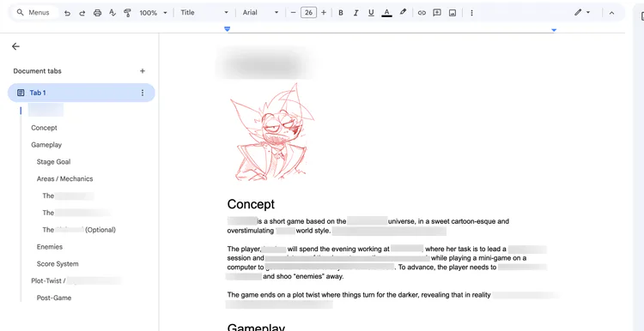Add a comment
The image size is (644, 331).
tap(437, 13)
